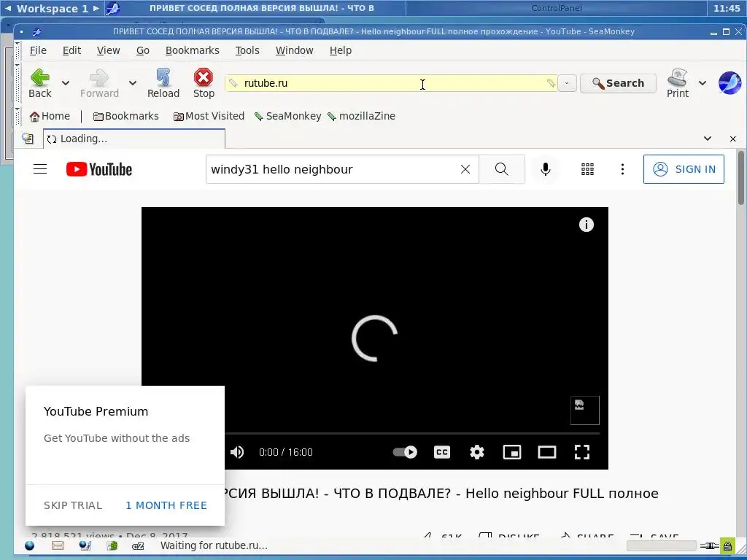Click the online/offline connection icon

point(709,545)
